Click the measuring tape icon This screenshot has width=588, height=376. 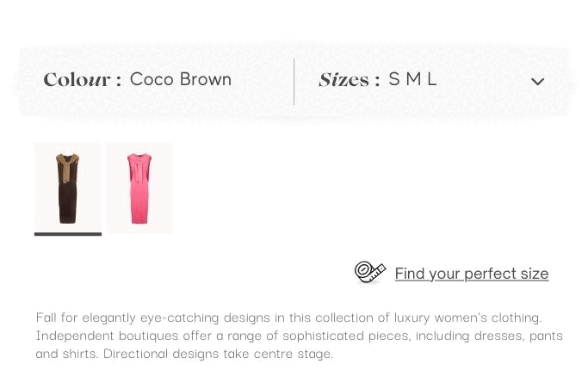click(x=369, y=272)
